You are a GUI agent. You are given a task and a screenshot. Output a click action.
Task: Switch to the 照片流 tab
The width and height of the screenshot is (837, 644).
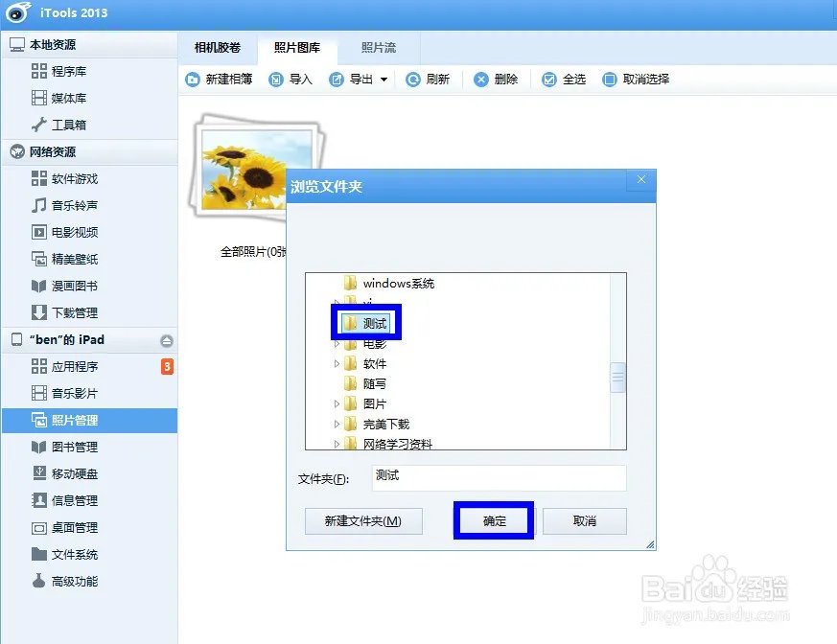[379, 46]
